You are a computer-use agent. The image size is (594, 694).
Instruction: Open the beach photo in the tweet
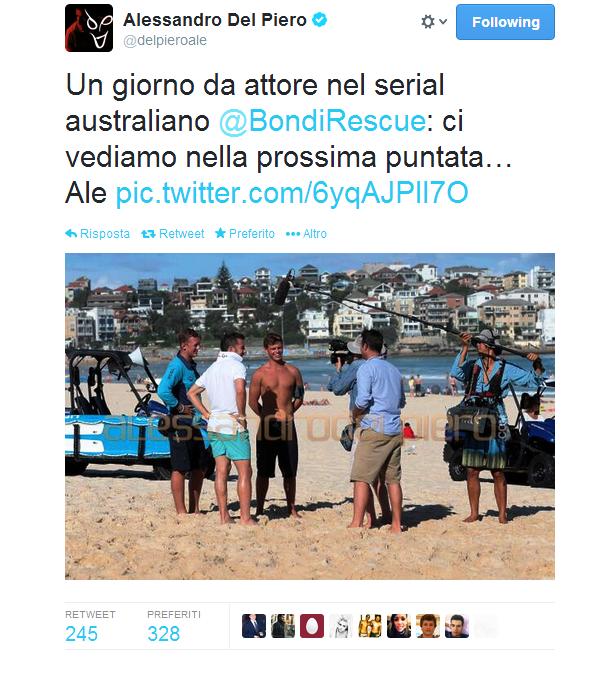(x=310, y=416)
